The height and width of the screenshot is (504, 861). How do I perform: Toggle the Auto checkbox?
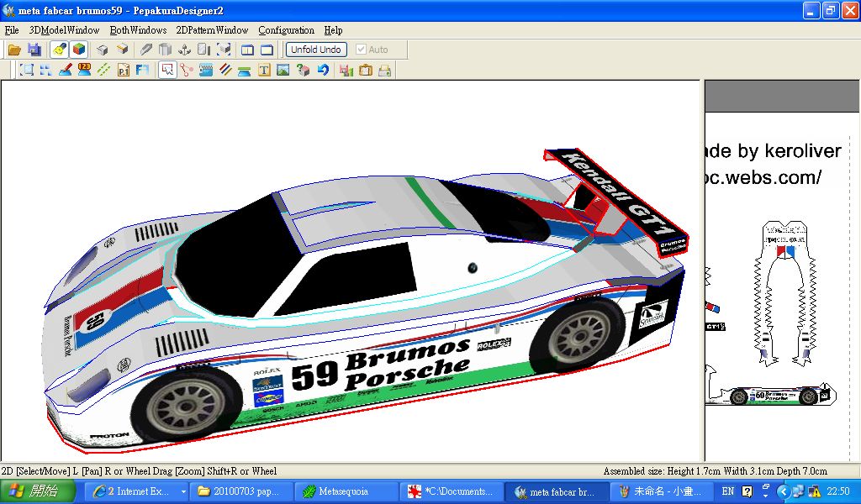point(362,50)
